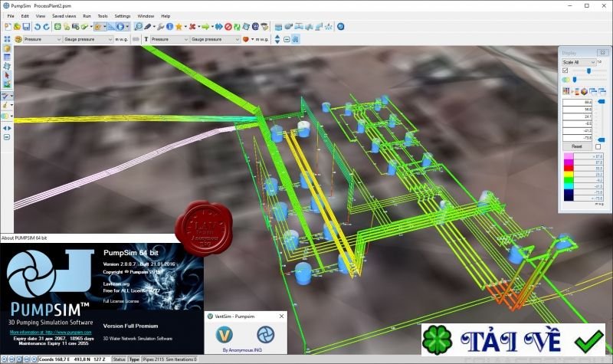The image size is (613, 364).
Task: Click the Undo arrow icon
Action: coord(37,26)
